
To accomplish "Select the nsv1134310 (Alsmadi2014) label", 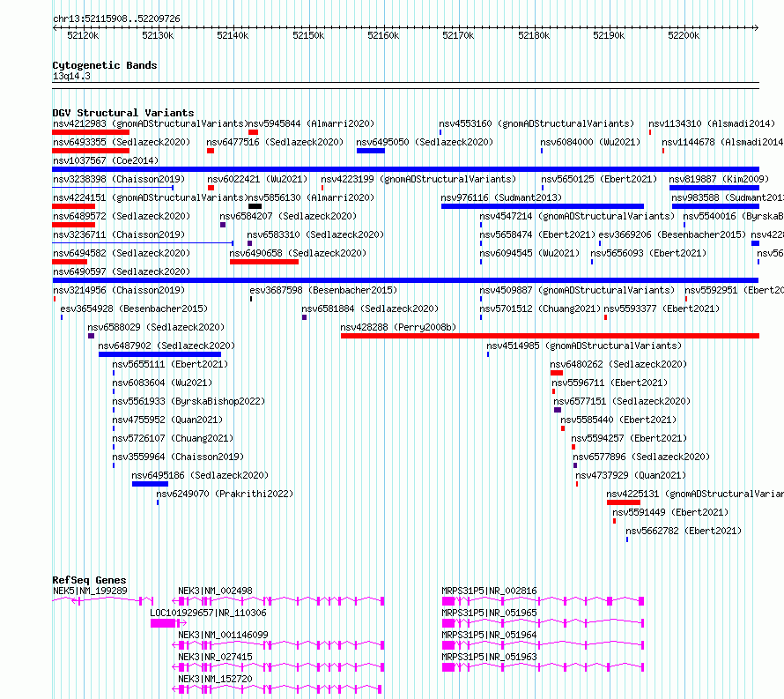I will point(712,123).
